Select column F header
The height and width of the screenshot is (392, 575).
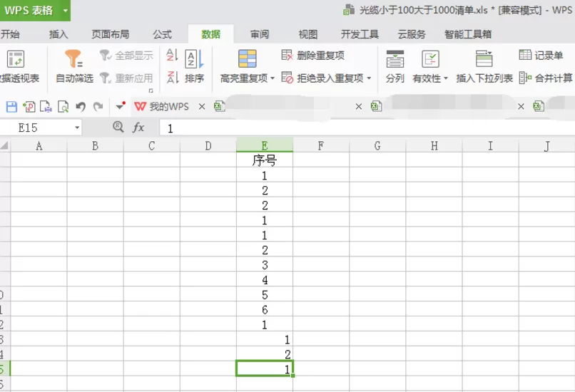(x=321, y=145)
